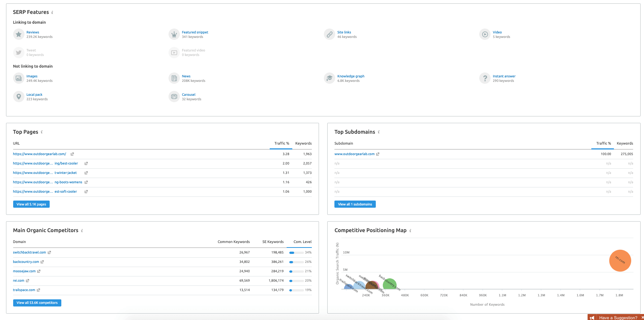
Task: Click the Tweet bird icon
Action: (x=18, y=53)
